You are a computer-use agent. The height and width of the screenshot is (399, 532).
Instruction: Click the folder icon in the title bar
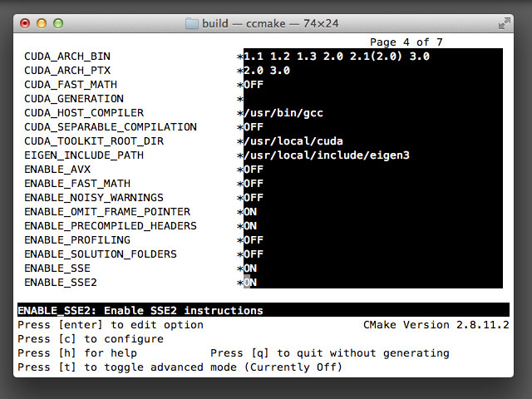pos(191,23)
